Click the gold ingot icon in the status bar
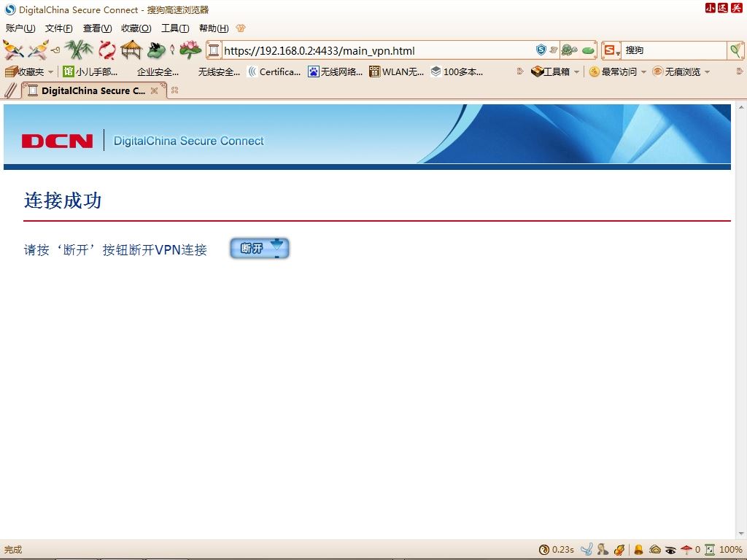This screenshot has height=560, width=747. tap(655, 550)
